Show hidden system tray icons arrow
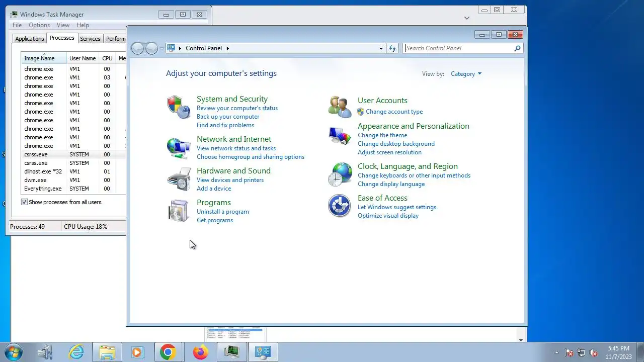 (556, 353)
